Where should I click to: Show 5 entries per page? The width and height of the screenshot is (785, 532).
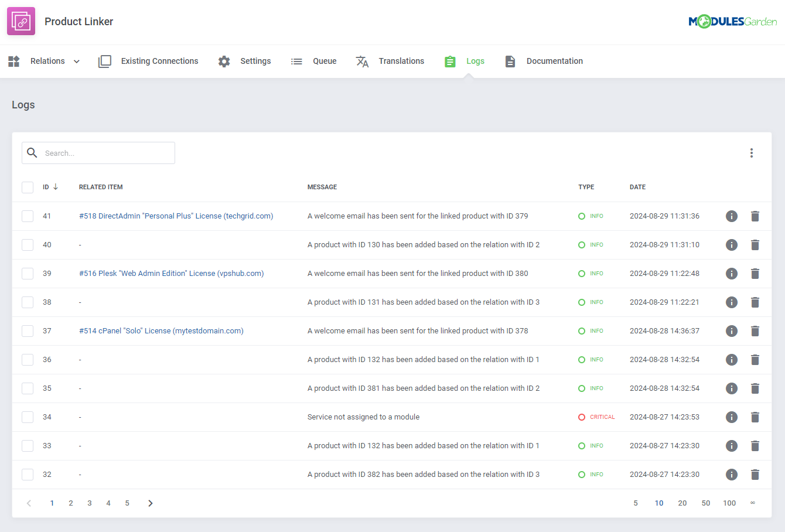(636, 503)
